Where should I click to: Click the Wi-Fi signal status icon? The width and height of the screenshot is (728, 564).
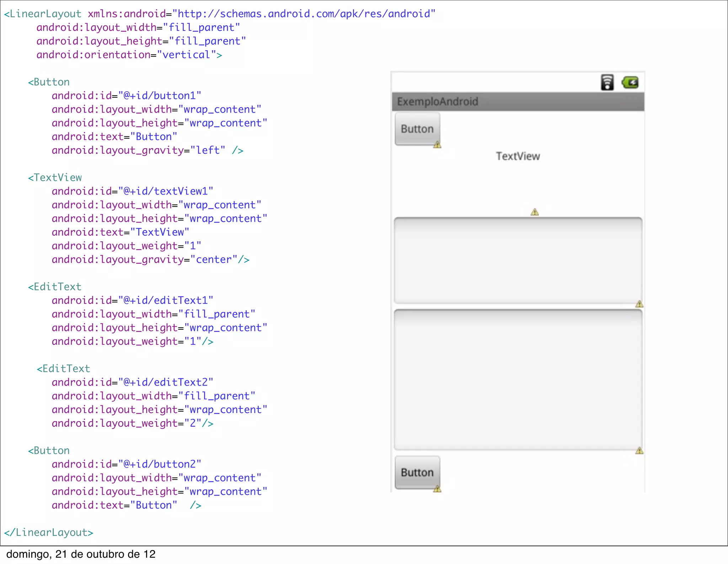coord(607,82)
